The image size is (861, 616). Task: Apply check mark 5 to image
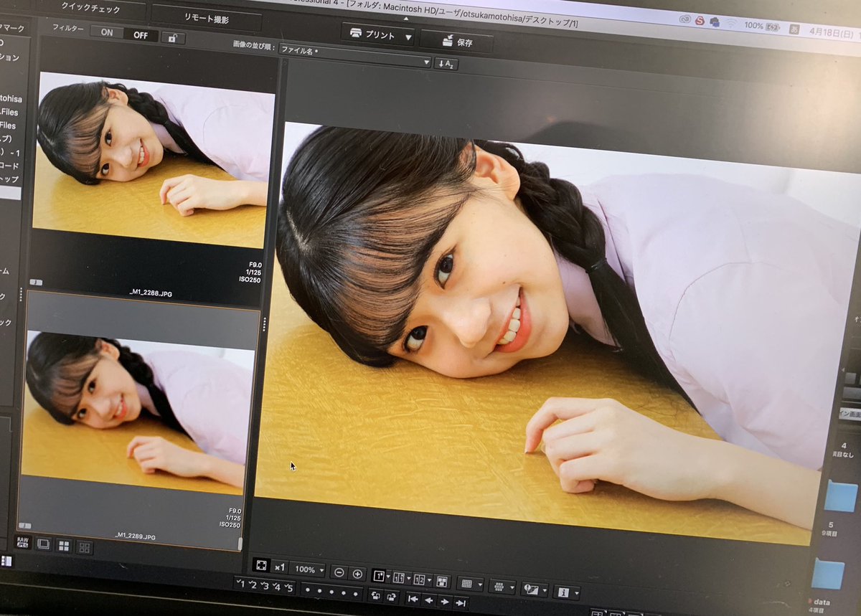coord(288,587)
